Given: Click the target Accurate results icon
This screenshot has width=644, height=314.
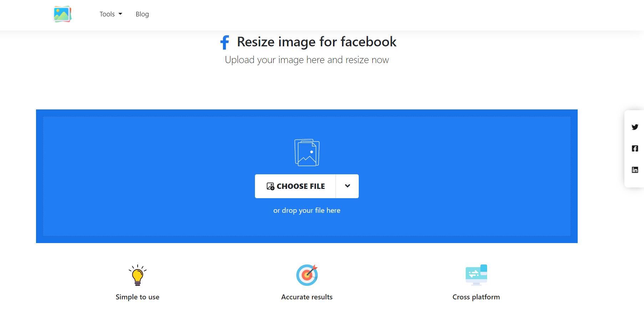Looking at the screenshot, I should tap(307, 275).
